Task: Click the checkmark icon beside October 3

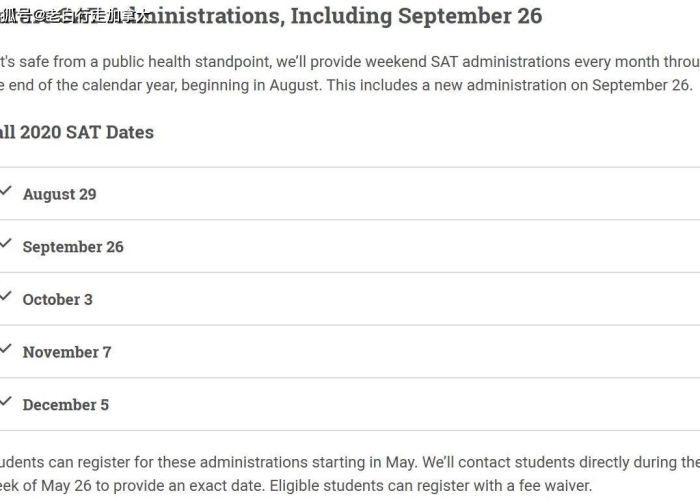Action: pos(5,296)
